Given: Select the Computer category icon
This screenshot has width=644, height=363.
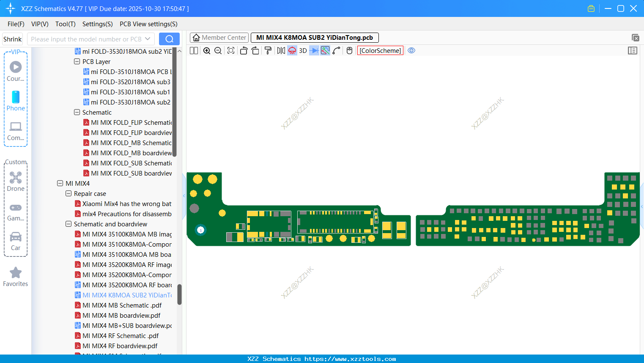Looking at the screenshot, I should click(16, 131).
